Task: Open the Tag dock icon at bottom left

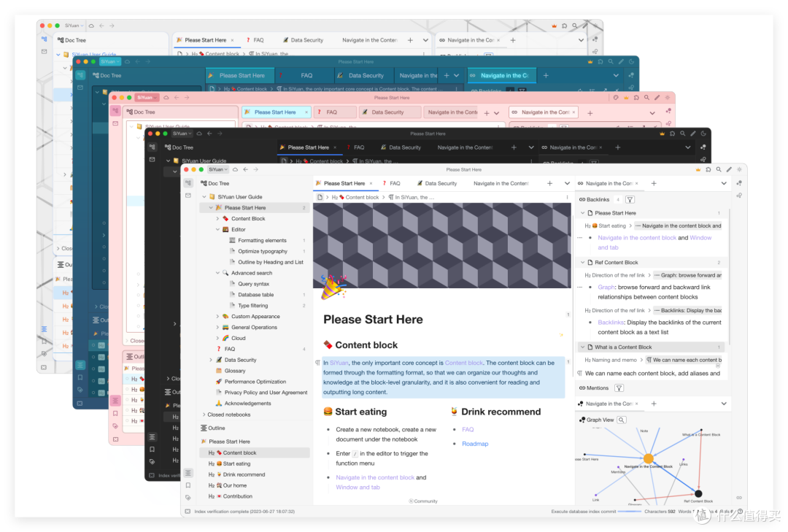Action: pyautogui.click(x=188, y=497)
